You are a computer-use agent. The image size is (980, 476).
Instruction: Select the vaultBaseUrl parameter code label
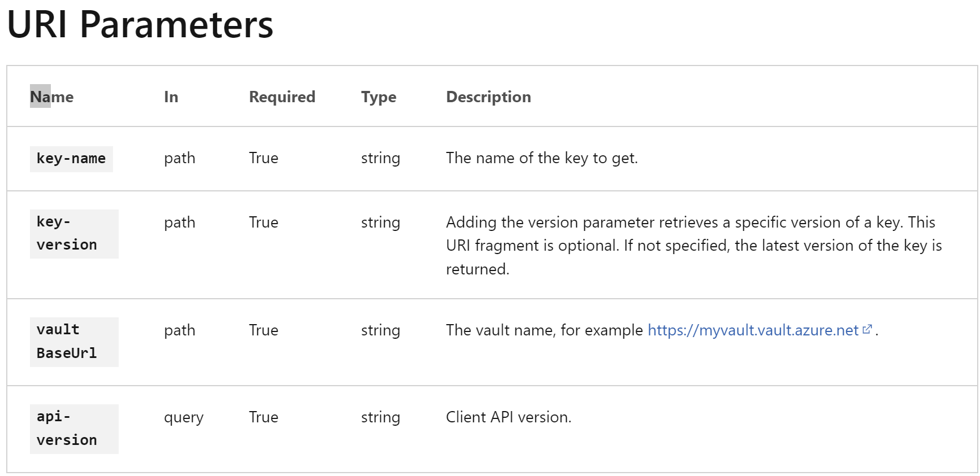click(x=74, y=342)
